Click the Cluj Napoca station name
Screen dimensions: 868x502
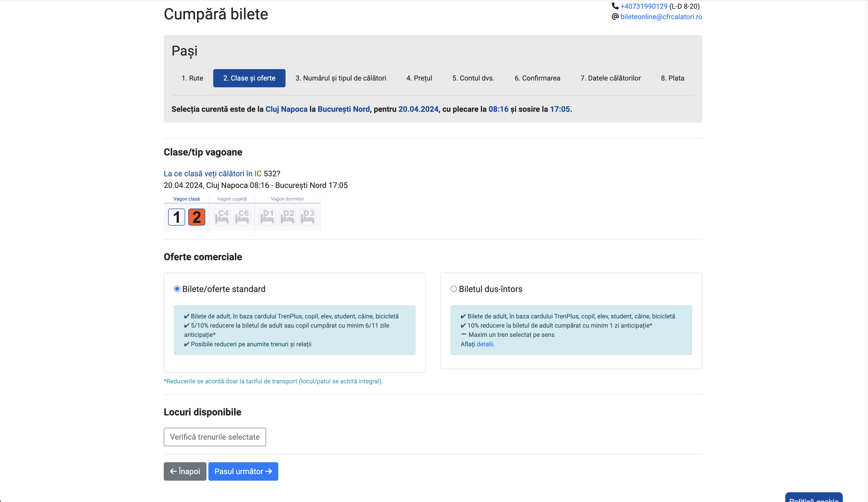pos(286,109)
